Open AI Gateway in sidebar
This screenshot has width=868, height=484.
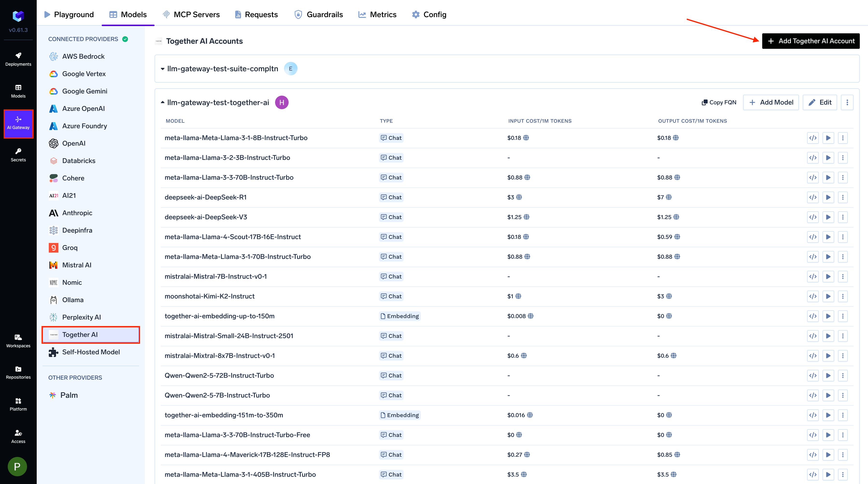18,123
